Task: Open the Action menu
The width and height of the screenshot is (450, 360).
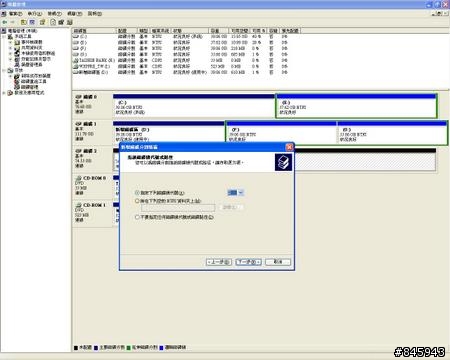Action: pyautogui.click(x=35, y=14)
